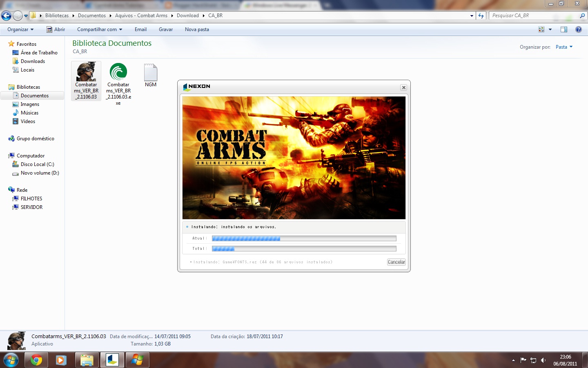The height and width of the screenshot is (368, 588).
Task: Open Windows Media Player from the taskbar
Action: (61, 360)
